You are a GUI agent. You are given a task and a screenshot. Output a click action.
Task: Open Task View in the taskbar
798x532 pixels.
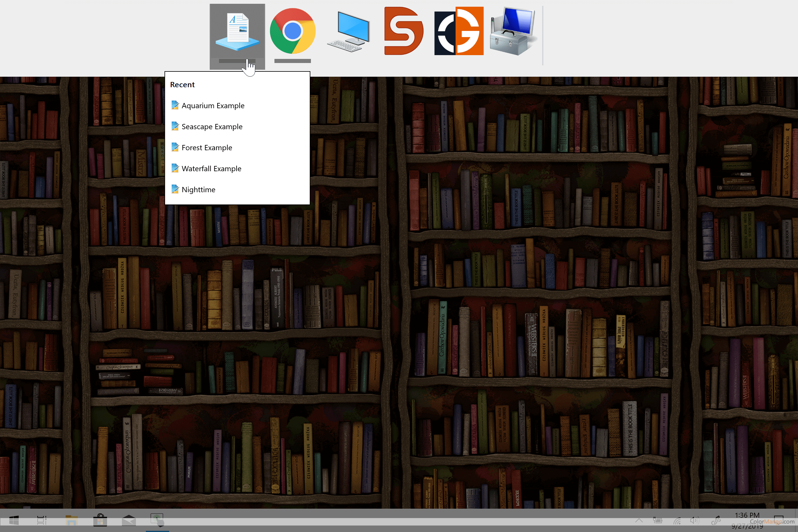(42, 520)
